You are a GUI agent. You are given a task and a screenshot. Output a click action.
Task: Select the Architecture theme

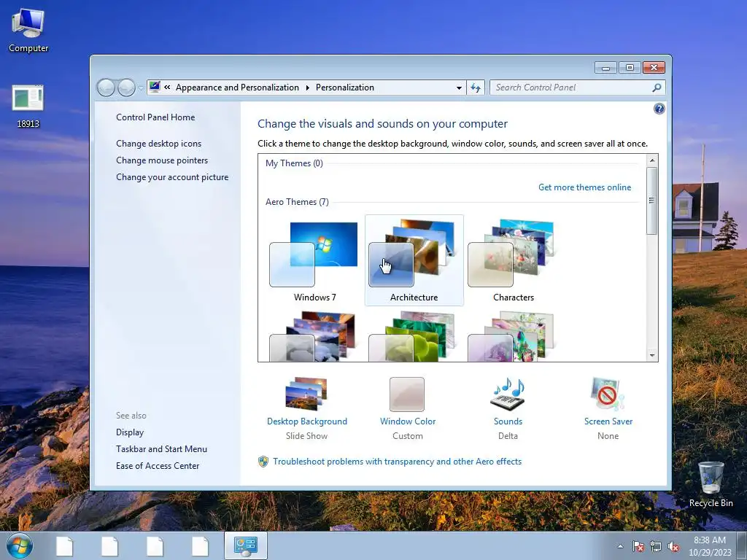pyautogui.click(x=414, y=260)
